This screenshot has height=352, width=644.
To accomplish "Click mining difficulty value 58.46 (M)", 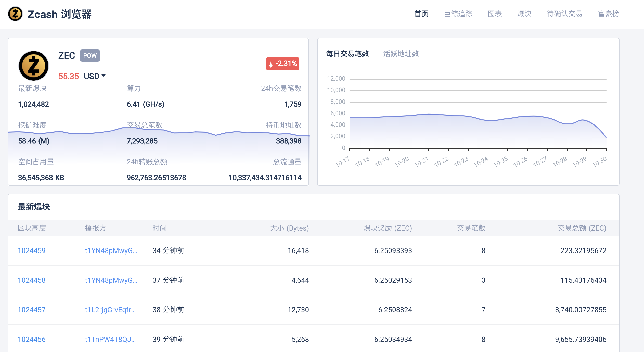I will click(34, 141).
